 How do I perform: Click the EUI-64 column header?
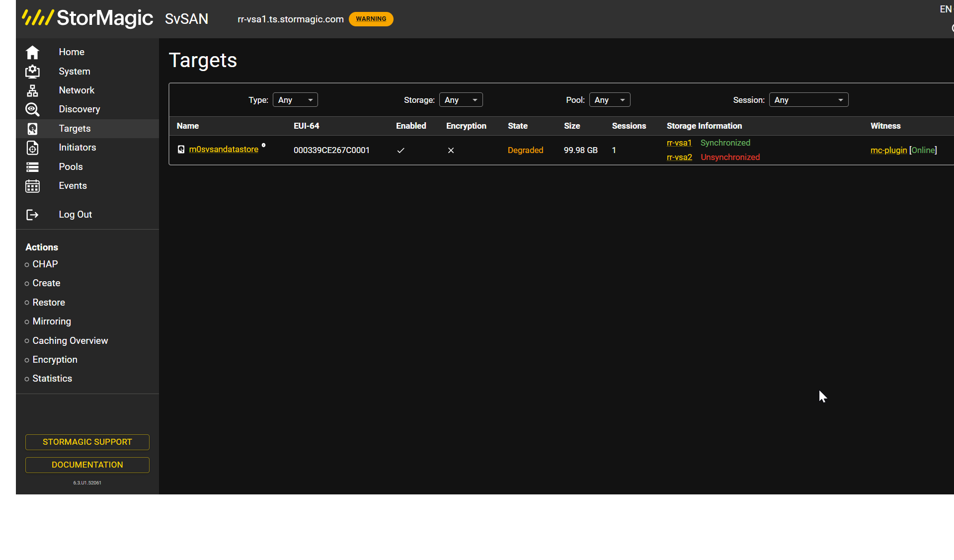[x=307, y=126]
